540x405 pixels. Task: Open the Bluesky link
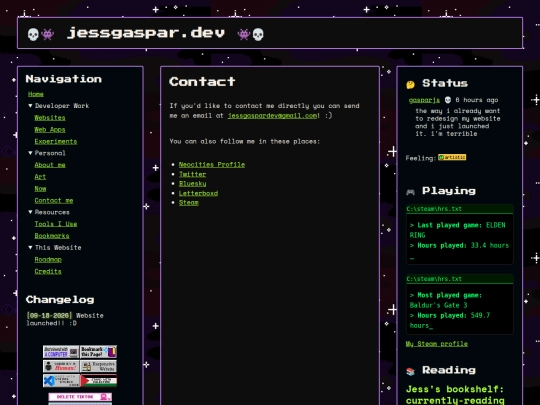pos(193,184)
